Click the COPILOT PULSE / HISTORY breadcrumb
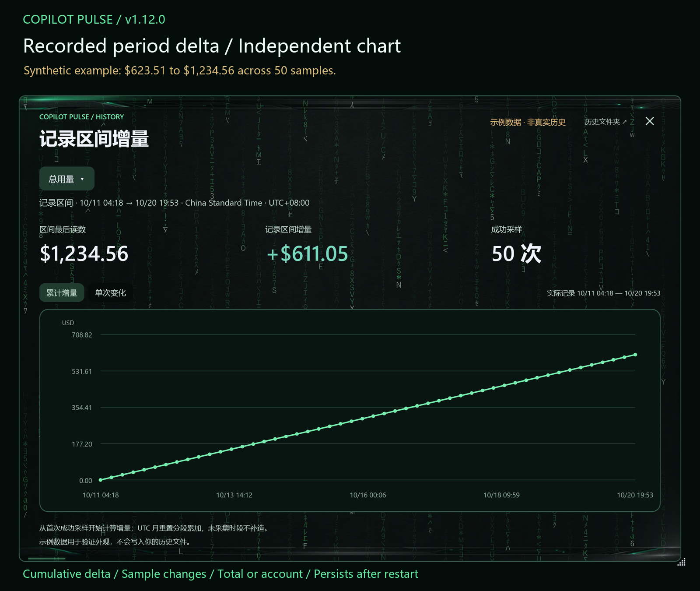The width and height of the screenshot is (700, 591). tap(81, 117)
